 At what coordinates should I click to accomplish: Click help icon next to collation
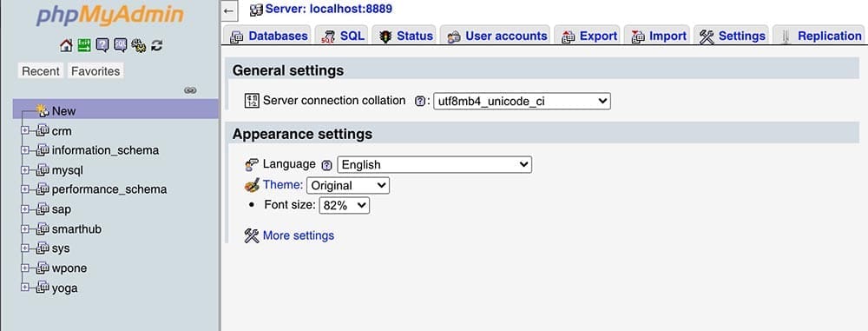coord(420,102)
